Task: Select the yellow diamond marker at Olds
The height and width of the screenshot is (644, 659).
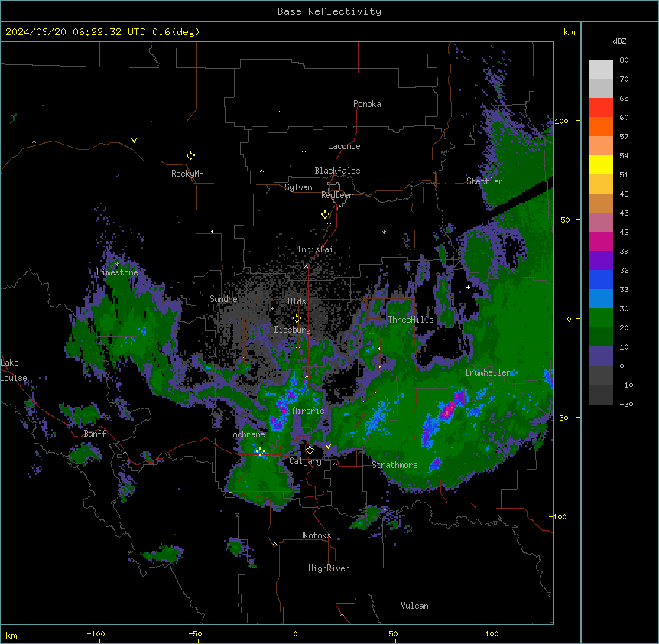Action: tap(297, 318)
